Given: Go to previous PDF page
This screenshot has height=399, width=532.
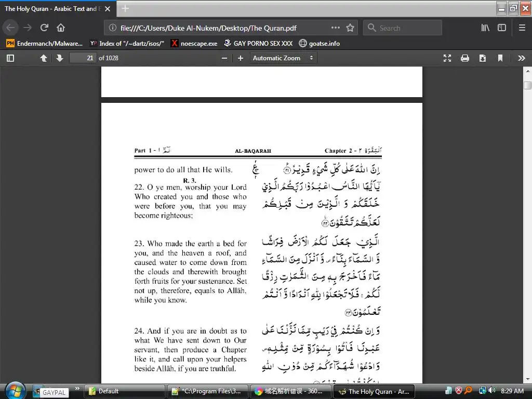Looking at the screenshot, I should (x=44, y=58).
